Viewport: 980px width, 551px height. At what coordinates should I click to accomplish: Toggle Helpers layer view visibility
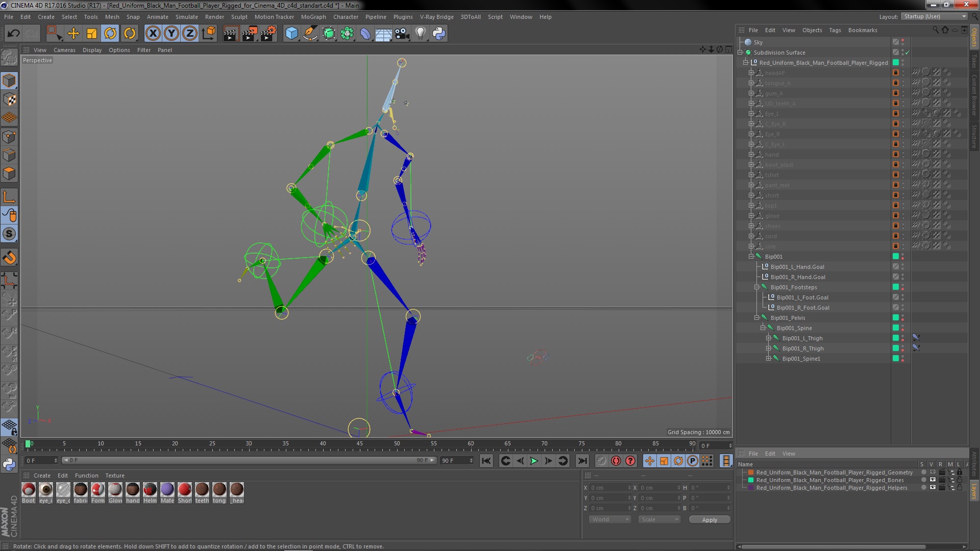pos(932,488)
